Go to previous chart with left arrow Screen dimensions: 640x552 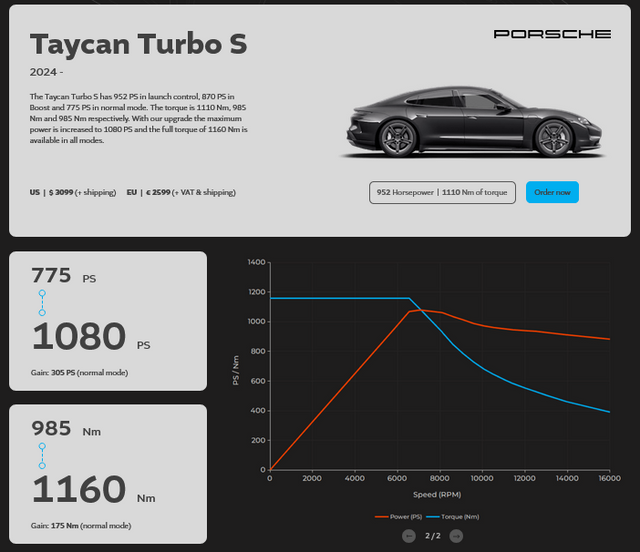[409, 536]
